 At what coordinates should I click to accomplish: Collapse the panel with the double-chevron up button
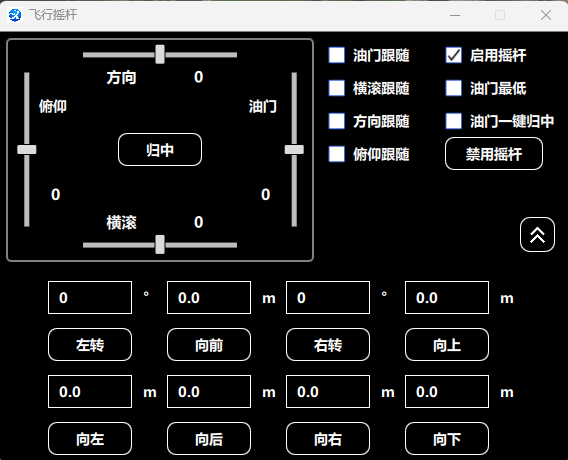click(x=537, y=235)
